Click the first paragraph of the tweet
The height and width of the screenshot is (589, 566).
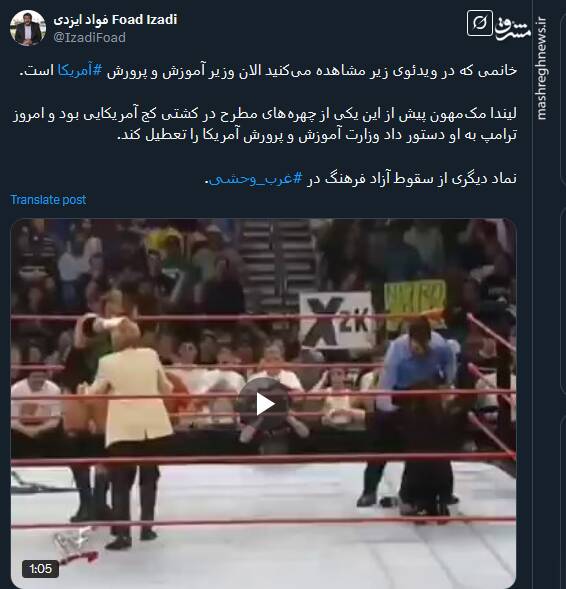coord(268,71)
